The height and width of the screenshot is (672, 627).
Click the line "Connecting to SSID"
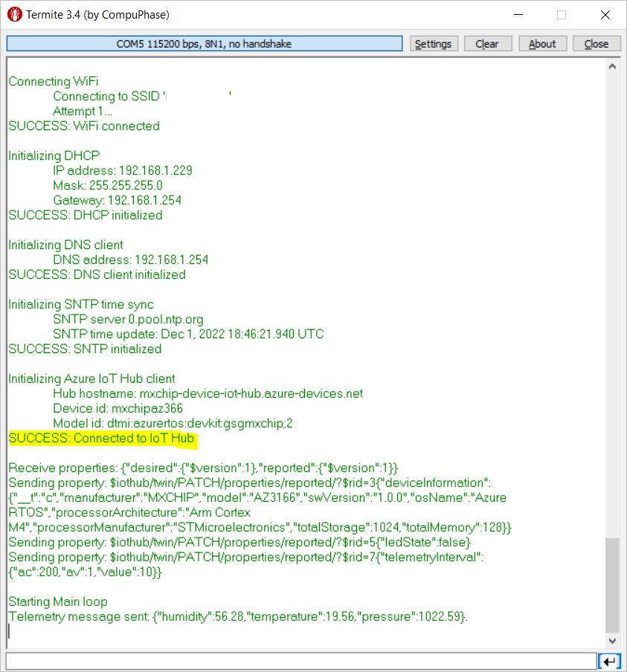(142, 97)
